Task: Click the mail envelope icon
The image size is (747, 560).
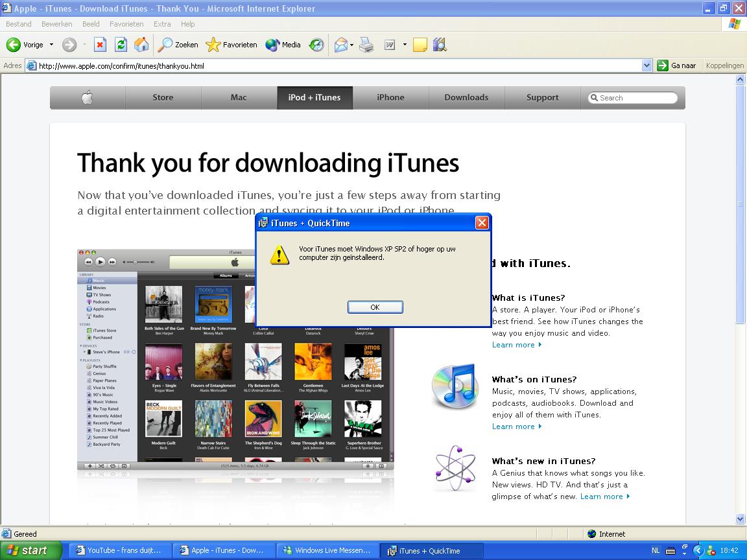Action: click(340, 45)
